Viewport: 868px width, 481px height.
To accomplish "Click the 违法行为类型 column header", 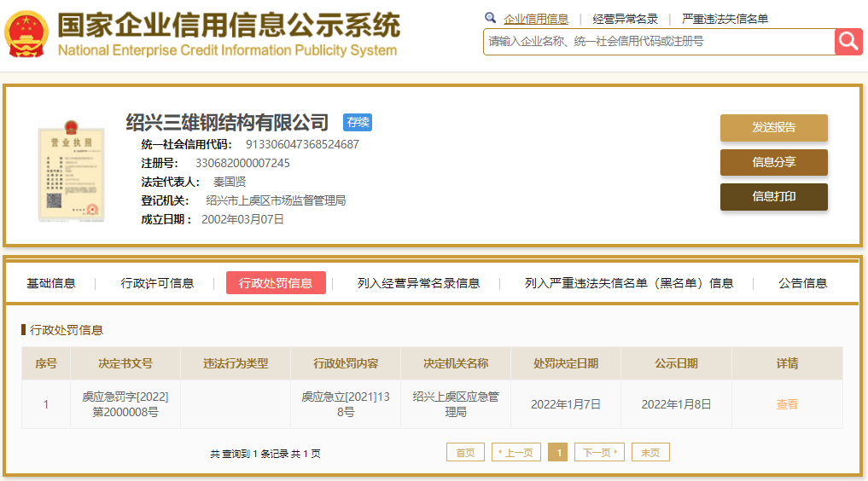I will coord(236,364).
